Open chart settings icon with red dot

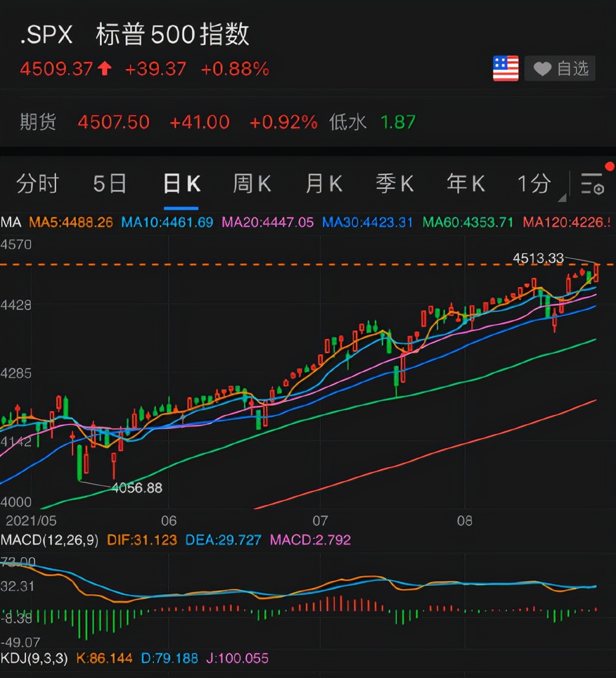(x=593, y=184)
